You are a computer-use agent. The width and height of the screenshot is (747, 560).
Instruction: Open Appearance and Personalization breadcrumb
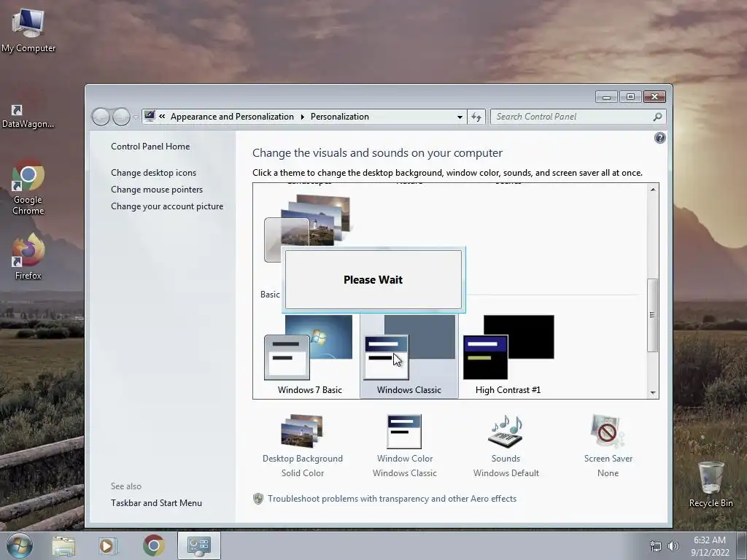coord(232,117)
